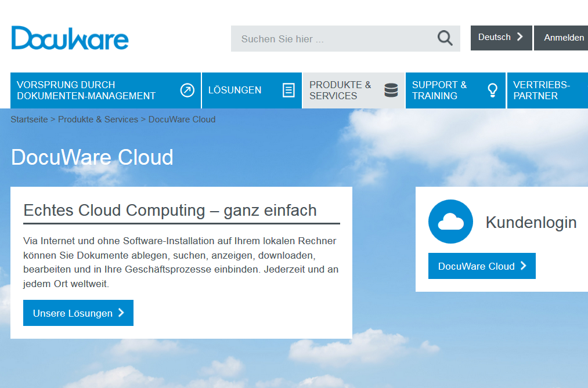Select the Vertriebspartner menu item
Screen dimensions: 588x388
[540, 90]
